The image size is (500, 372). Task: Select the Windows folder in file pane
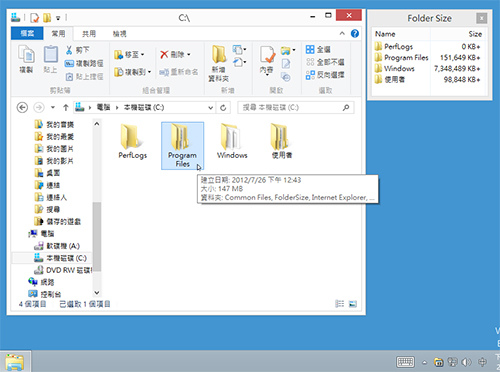click(232, 141)
